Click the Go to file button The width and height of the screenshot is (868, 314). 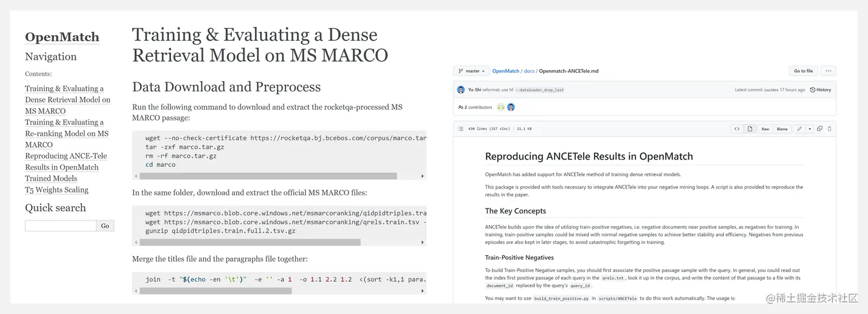pos(803,71)
